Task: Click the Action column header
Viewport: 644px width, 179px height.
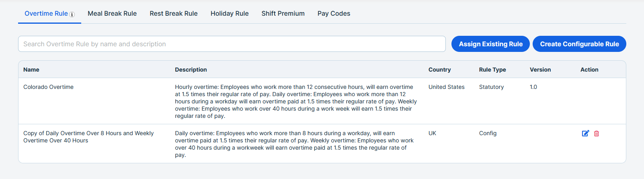Action: click(589, 70)
